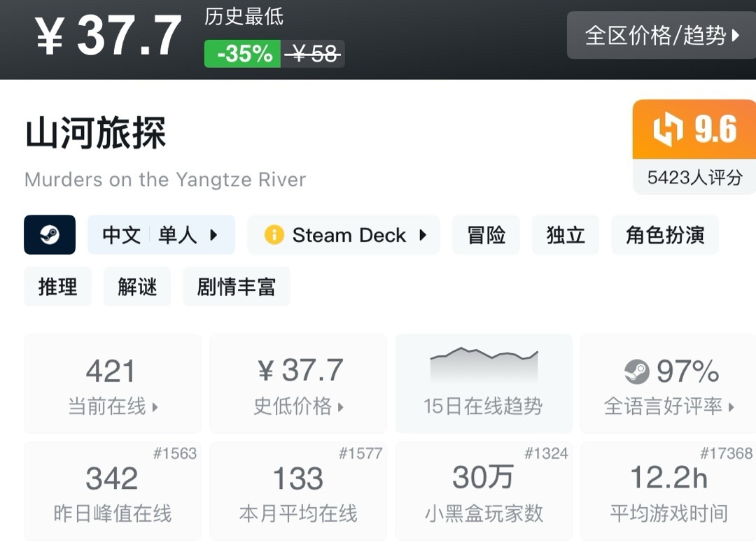Open the 15-day online trend chart
Viewport: 756px width, 554px height.
point(483,383)
